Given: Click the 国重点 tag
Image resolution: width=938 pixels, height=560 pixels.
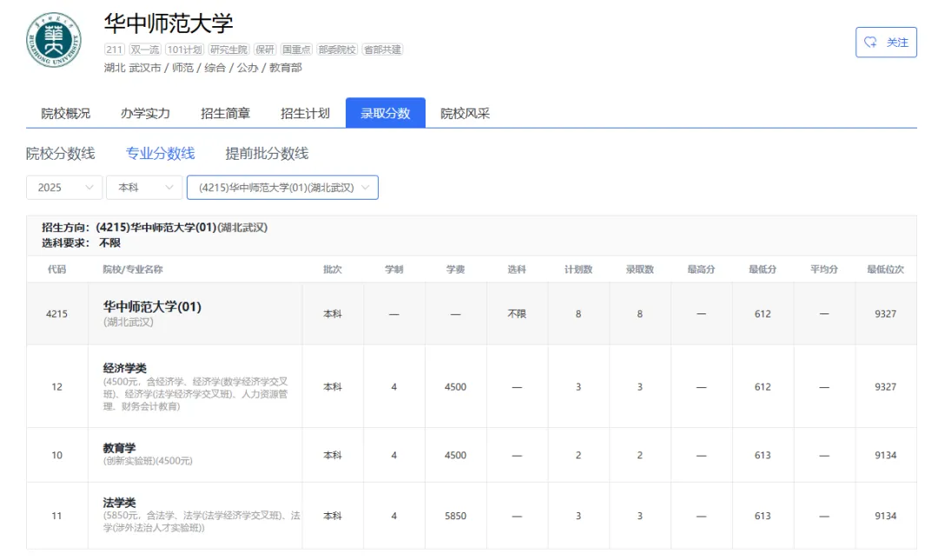Looking at the screenshot, I should tap(296, 49).
